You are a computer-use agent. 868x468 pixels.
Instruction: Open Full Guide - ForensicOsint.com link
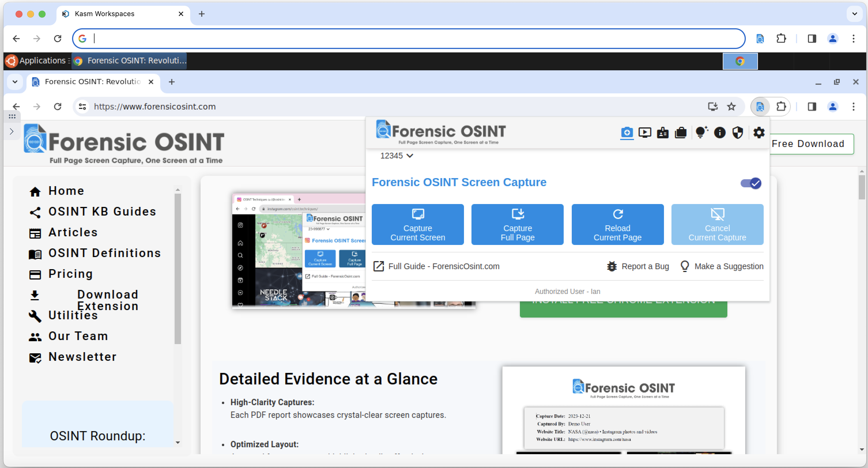click(x=436, y=266)
